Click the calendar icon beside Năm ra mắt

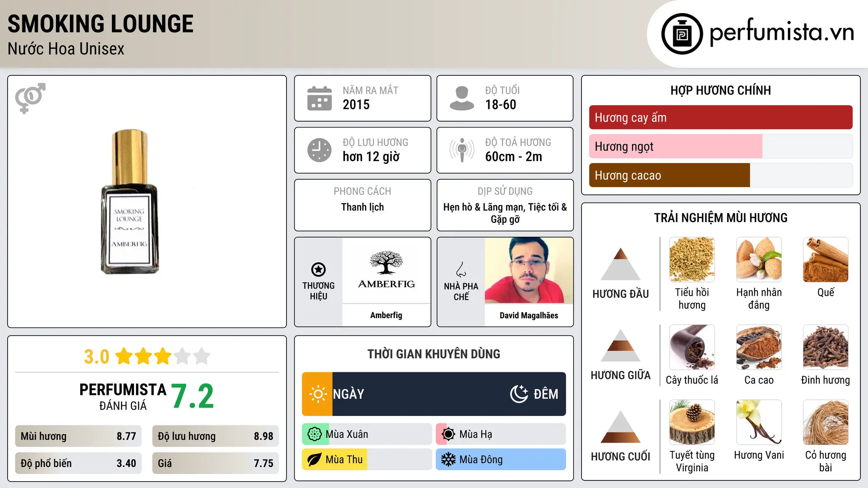point(320,98)
